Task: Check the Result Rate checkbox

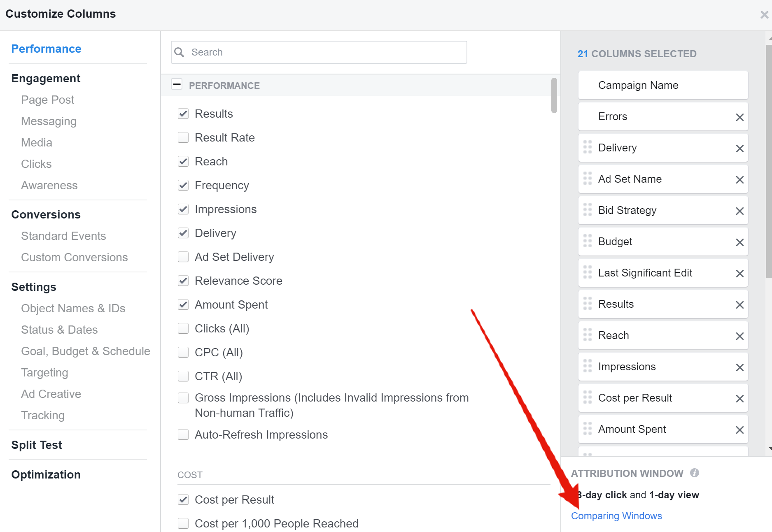Action: pos(183,137)
